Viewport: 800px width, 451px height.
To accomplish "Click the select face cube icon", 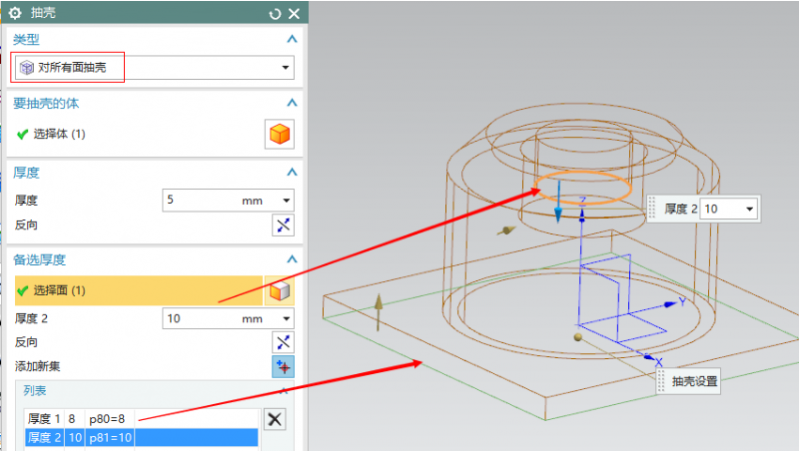I will pyautogui.click(x=279, y=291).
